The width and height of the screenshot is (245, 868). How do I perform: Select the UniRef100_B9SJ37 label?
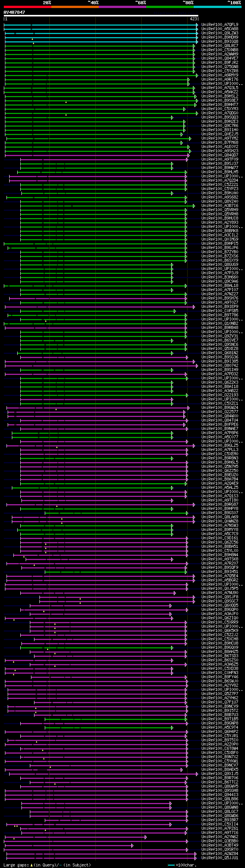tap(220, 163)
